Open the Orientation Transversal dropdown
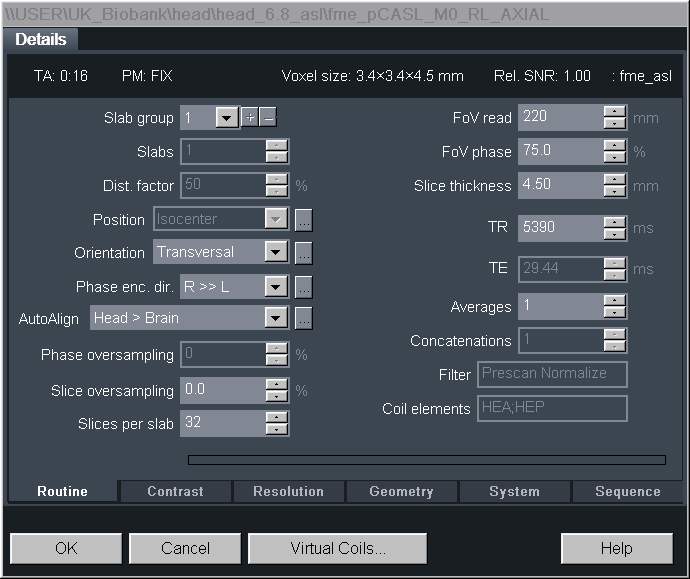690x579 pixels. (277, 253)
